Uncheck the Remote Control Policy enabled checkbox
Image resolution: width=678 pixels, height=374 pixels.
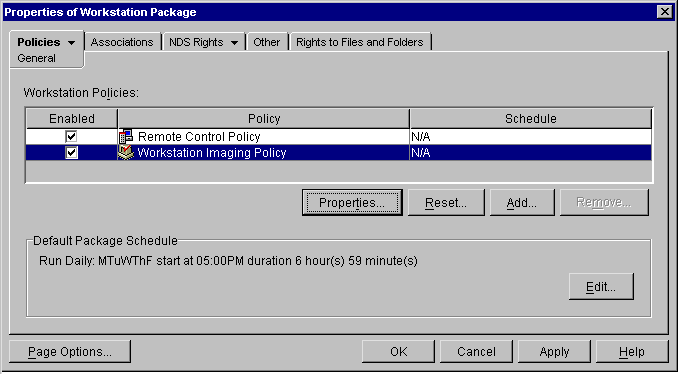[71, 137]
